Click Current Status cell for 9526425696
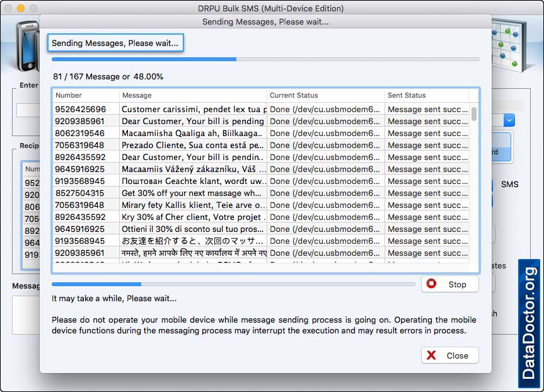Image resolution: width=544 pixels, height=392 pixels. pos(325,109)
